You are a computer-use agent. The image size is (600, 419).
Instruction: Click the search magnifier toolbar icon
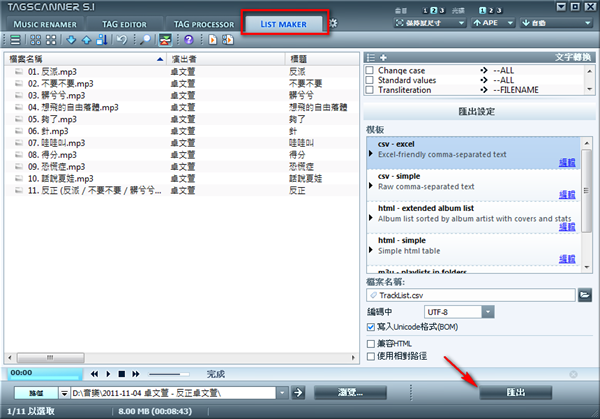tap(146, 40)
